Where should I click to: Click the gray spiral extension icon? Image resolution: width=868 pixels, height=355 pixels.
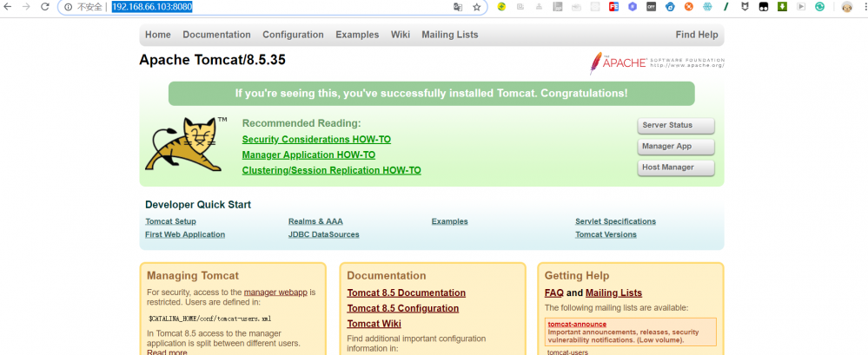(520, 7)
